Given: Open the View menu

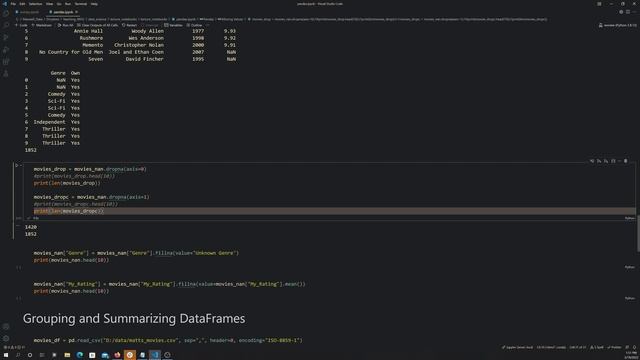Looking at the screenshot, I should pyautogui.click(x=49, y=4).
